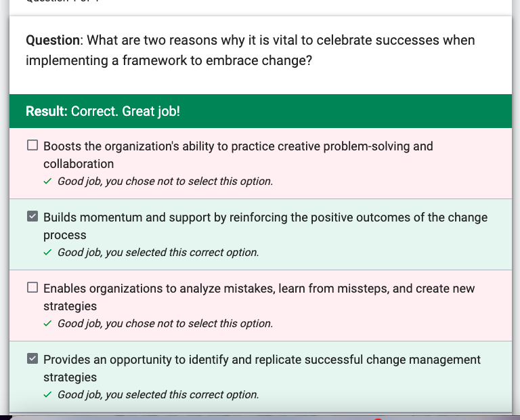This screenshot has height=420, width=520.
Task: Click green checkmark under 'Boosts the organization's ability' option
Action: 47,182
